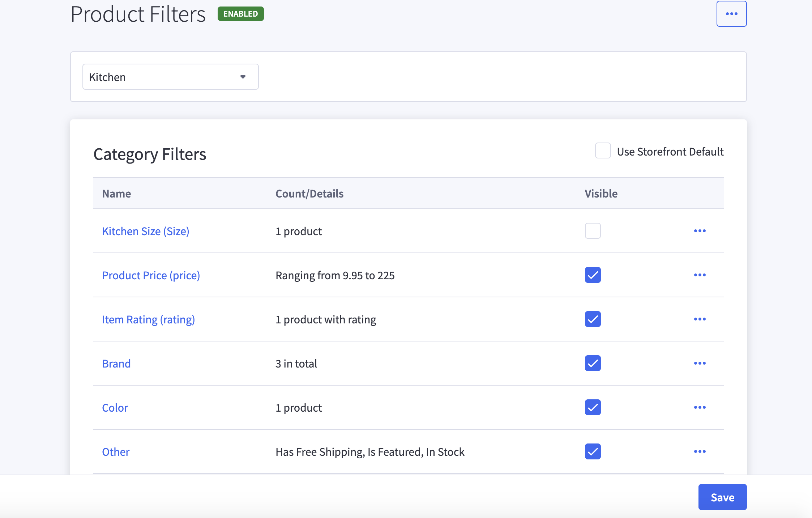Click the Name column header

116,193
